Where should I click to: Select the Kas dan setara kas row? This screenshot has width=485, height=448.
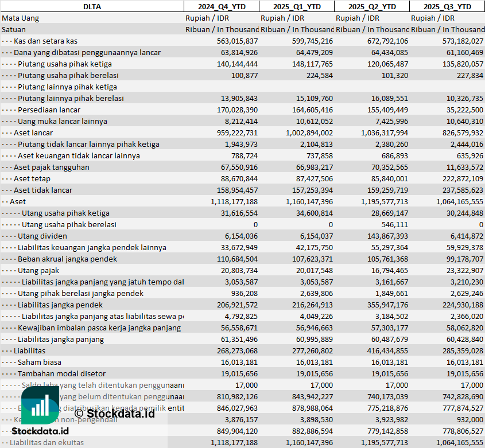(45, 41)
